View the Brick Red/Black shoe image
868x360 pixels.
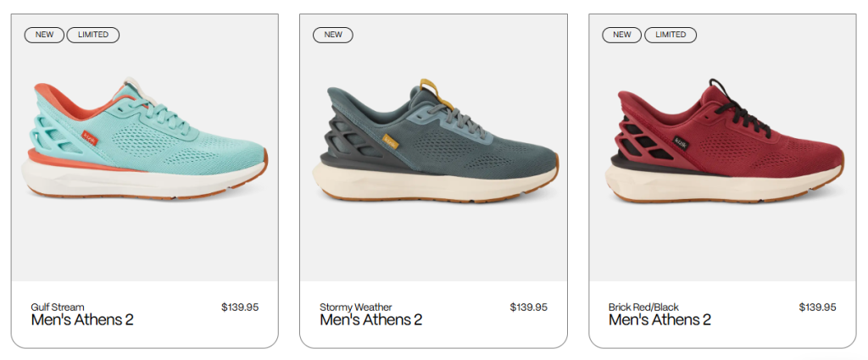[x=725, y=144]
